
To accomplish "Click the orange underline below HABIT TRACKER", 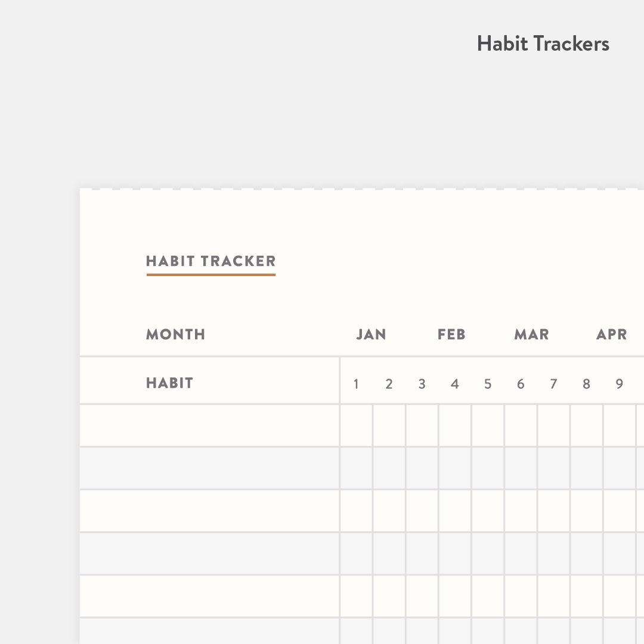I will click(211, 275).
